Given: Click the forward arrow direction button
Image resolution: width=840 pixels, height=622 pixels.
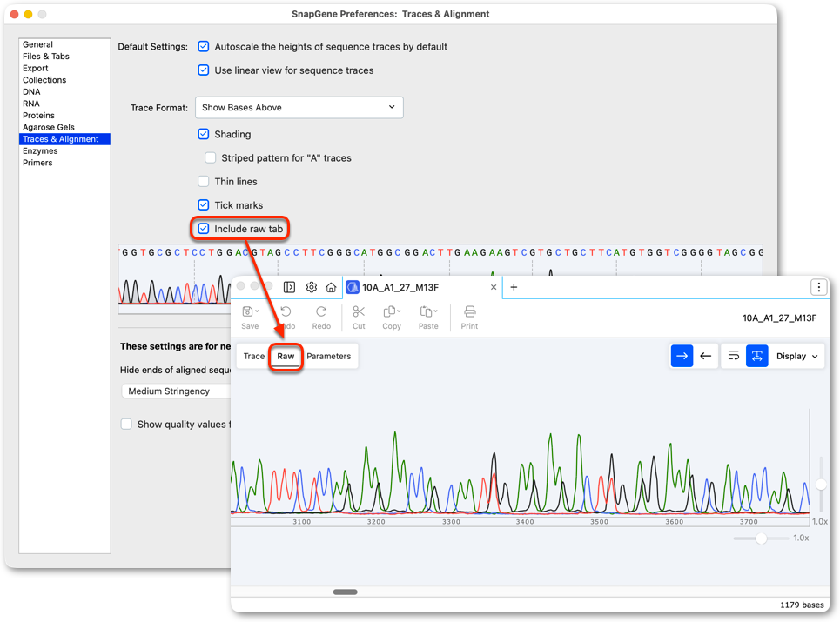Looking at the screenshot, I should click(682, 356).
